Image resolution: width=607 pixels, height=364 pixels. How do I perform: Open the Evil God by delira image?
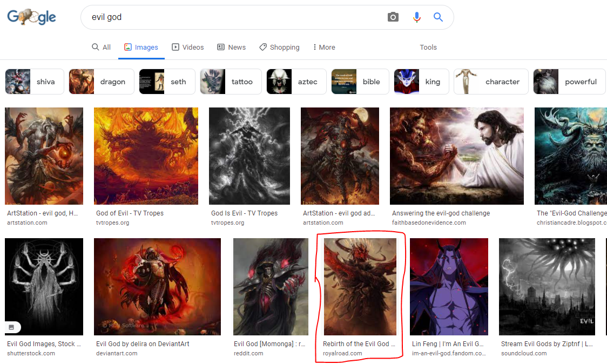coord(157,287)
